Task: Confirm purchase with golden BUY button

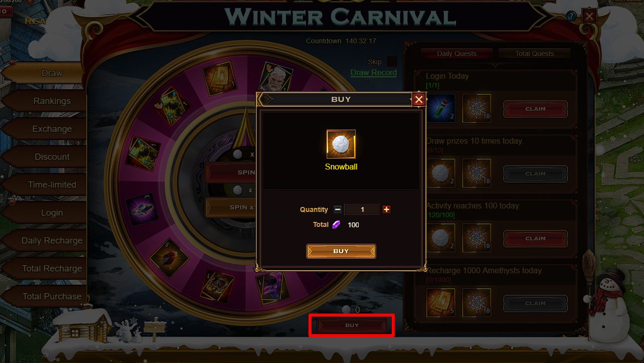Action: (341, 251)
